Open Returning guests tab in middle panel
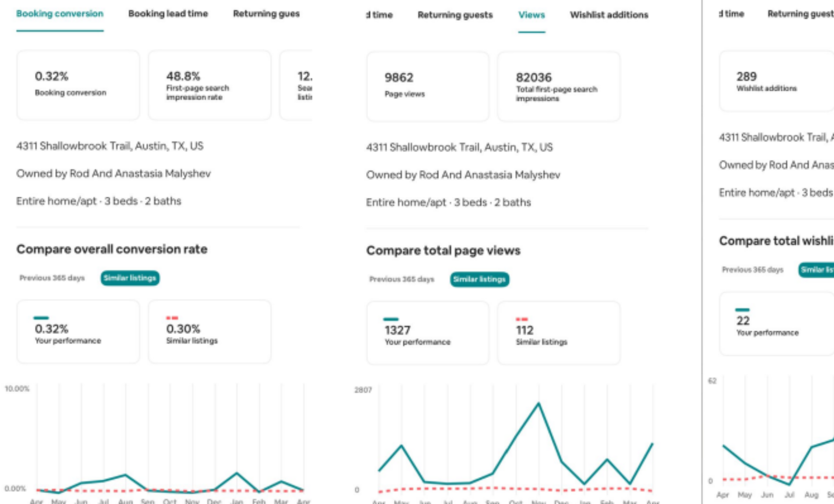 click(455, 15)
